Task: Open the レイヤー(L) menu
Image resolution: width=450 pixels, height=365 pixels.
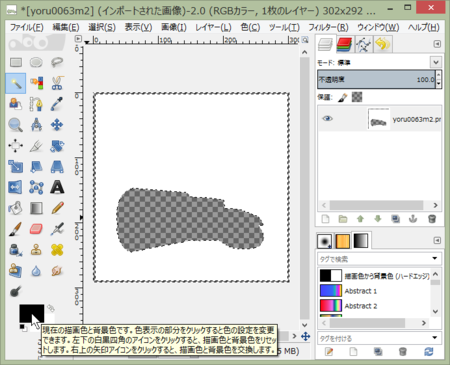Action: click(213, 27)
